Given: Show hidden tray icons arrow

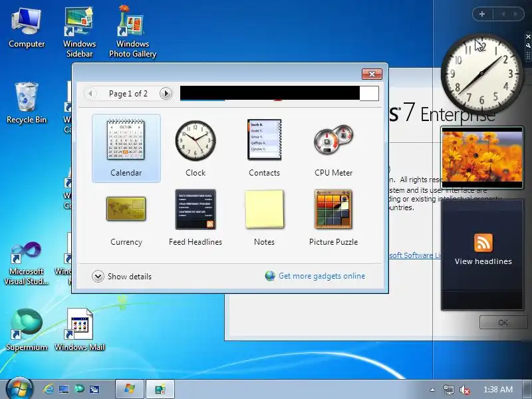Looking at the screenshot, I should coord(432,390).
